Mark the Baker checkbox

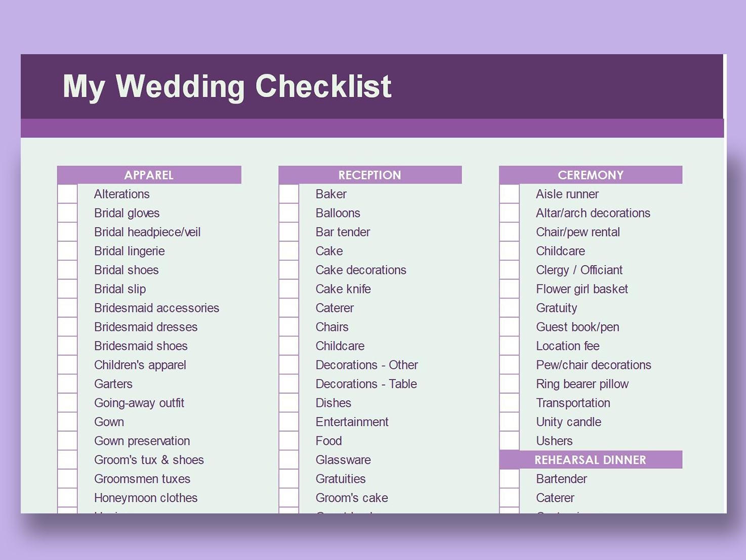289,194
